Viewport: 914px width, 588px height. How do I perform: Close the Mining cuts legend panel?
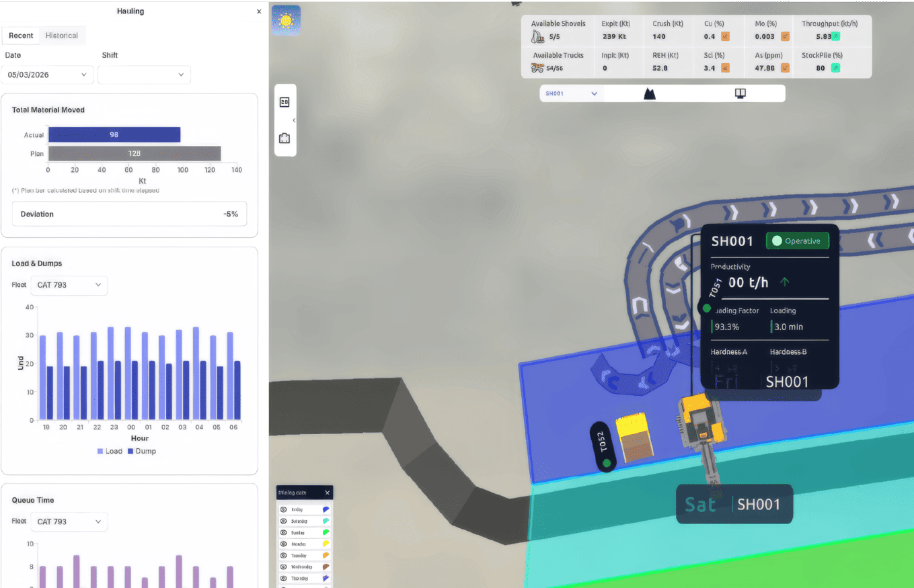(x=328, y=493)
